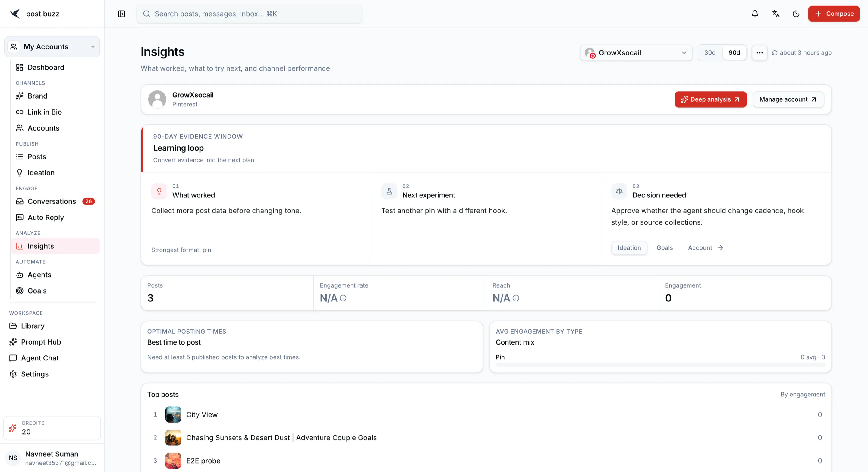The image size is (868, 472).
Task: Click the GrowXsocail profile avatar
Action: (157, 99)
